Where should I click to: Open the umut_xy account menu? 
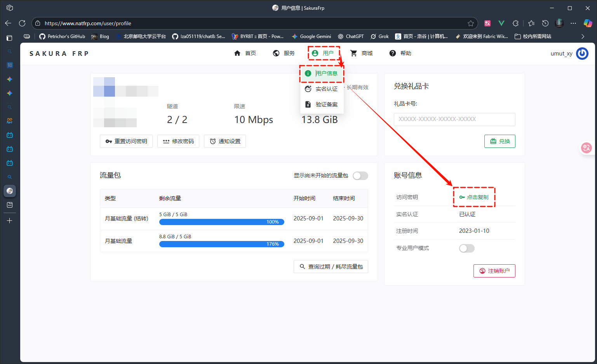tap(562, 54)
